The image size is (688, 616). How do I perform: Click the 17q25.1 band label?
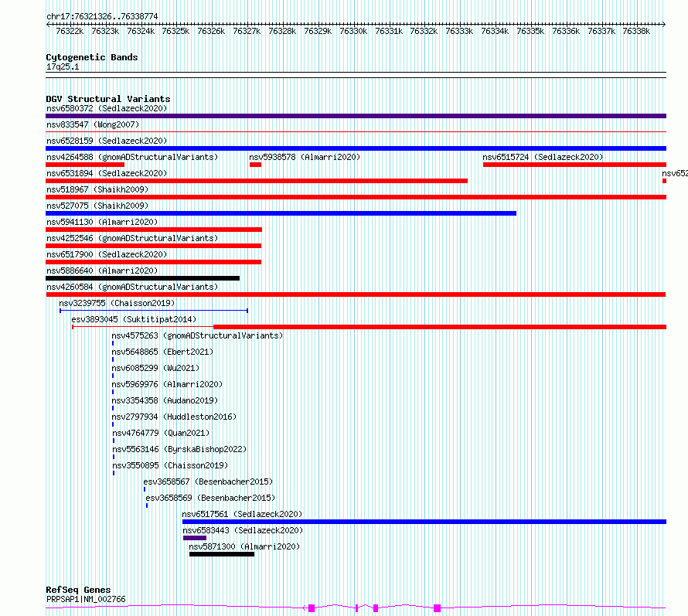click(x=63, y=67)
